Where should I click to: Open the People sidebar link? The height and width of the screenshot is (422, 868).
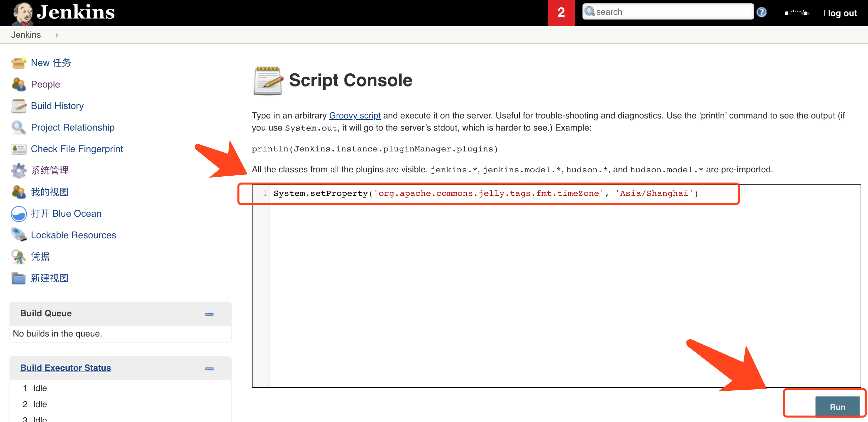point(45,84)
